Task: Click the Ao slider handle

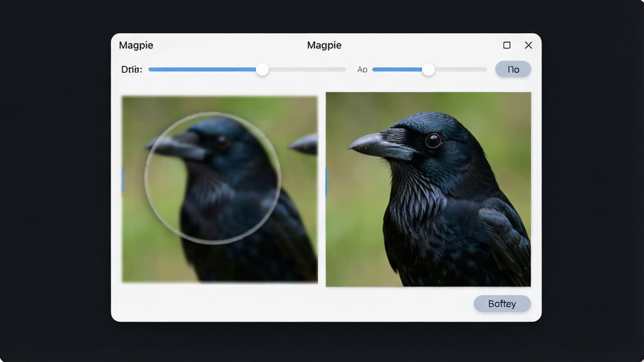Action: coord(428,69)
